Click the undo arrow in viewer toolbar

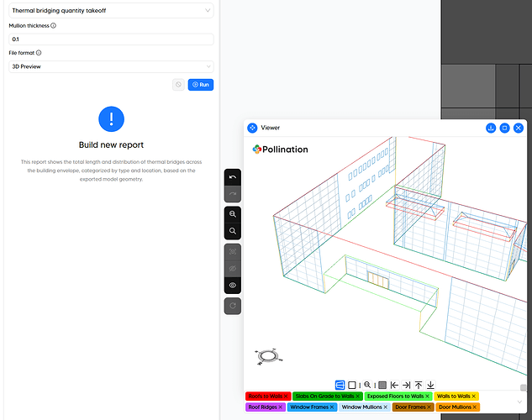point(233,177)
